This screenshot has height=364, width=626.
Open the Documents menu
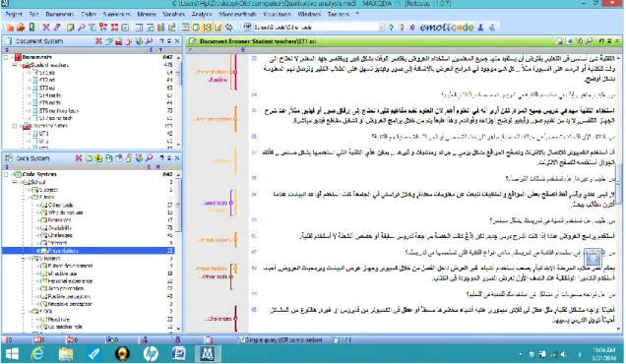coord(59,14)
